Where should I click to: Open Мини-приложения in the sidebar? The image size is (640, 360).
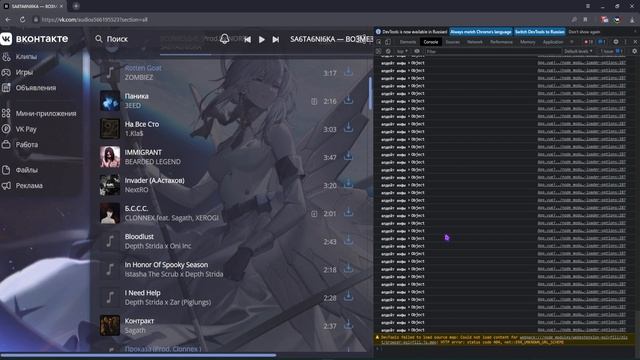[x=39, y=113]
